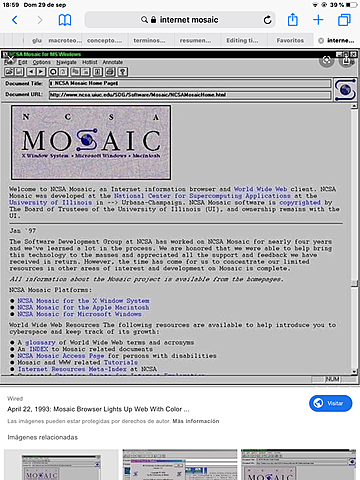This screenshot has width=360, height=480.
Task: Click 'University of Illinois' link
Action: pyautogui.click(x=50, y=202)
